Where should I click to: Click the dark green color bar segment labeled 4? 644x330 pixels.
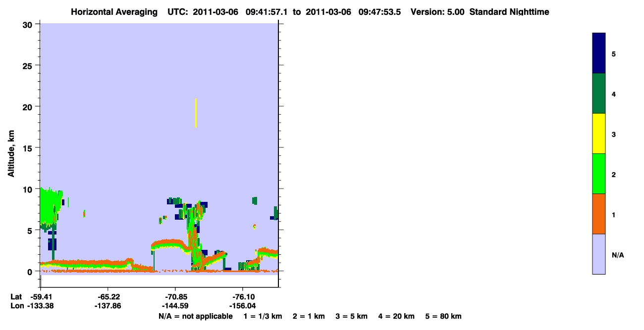point(599,94)
